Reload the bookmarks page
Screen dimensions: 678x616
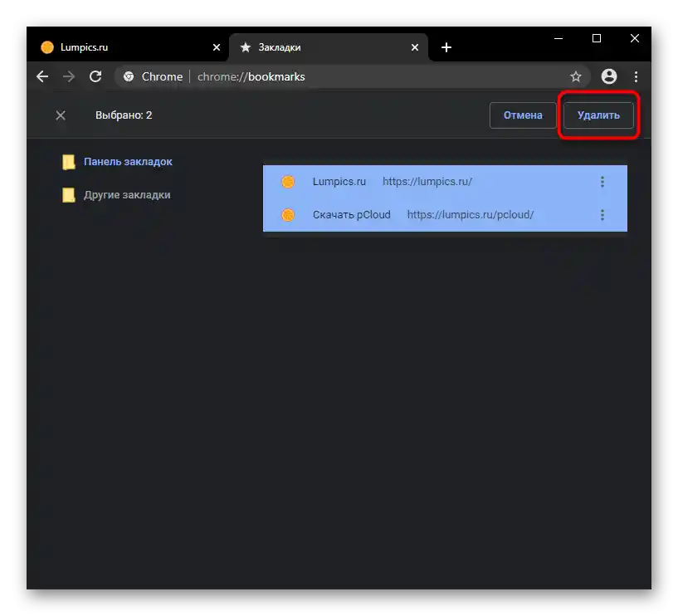pyautogui.click(x=95, y=76)
